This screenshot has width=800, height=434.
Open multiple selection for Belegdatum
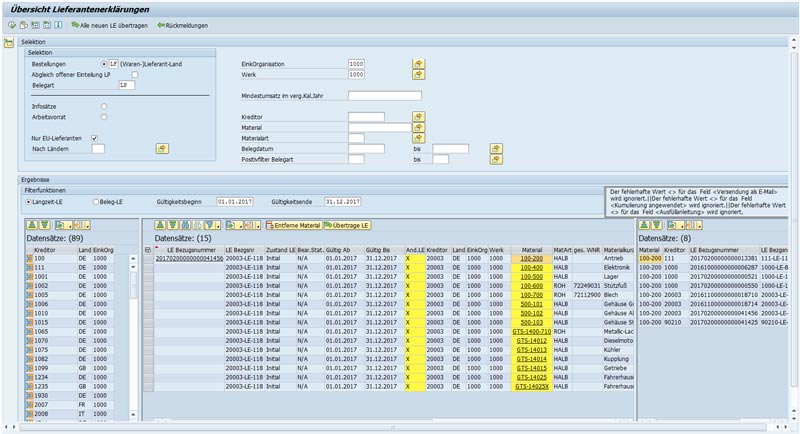pos(496,149)
